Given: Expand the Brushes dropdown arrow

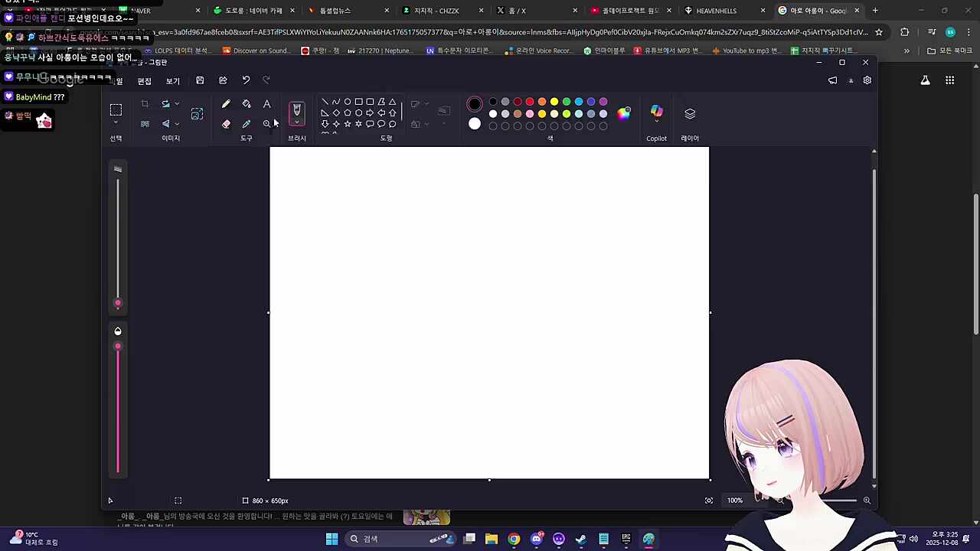Looking at the screenshot, I should [x=297, y=122].
